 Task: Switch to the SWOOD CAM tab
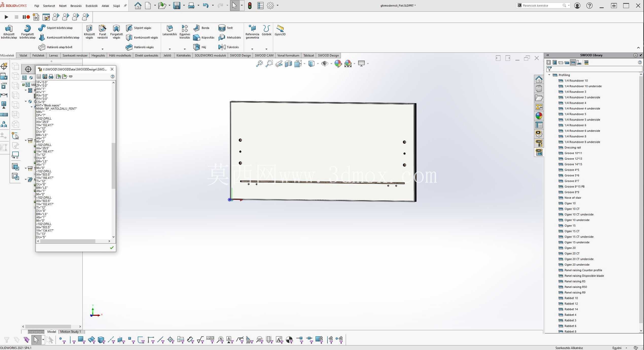pyautogui.click(x=264, y=56)
